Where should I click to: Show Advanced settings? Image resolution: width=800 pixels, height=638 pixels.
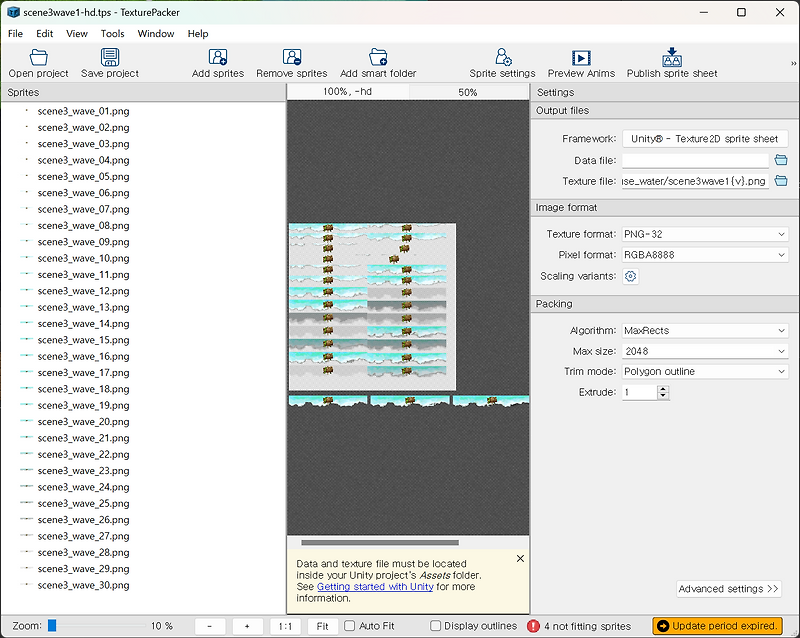pos(728,589)
